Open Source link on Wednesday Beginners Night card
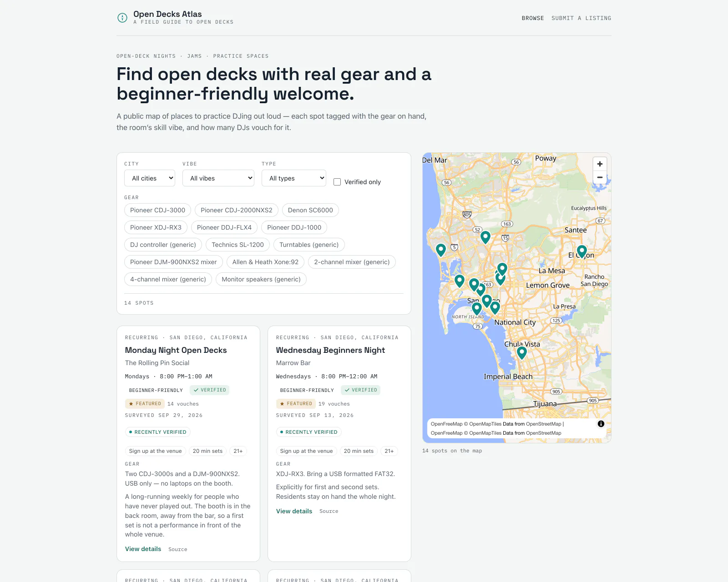 coord(329,511)
